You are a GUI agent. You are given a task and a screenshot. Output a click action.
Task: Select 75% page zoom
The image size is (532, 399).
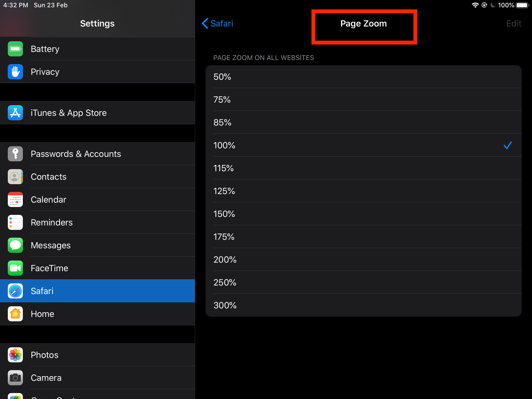(x=363, y=99)
